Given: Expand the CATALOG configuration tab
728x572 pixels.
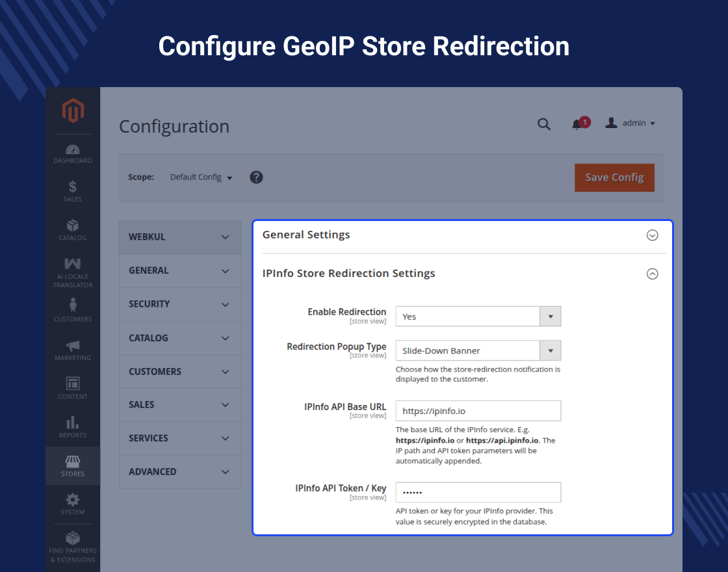Looking at the screenshot, I should (x=179, y=338).
